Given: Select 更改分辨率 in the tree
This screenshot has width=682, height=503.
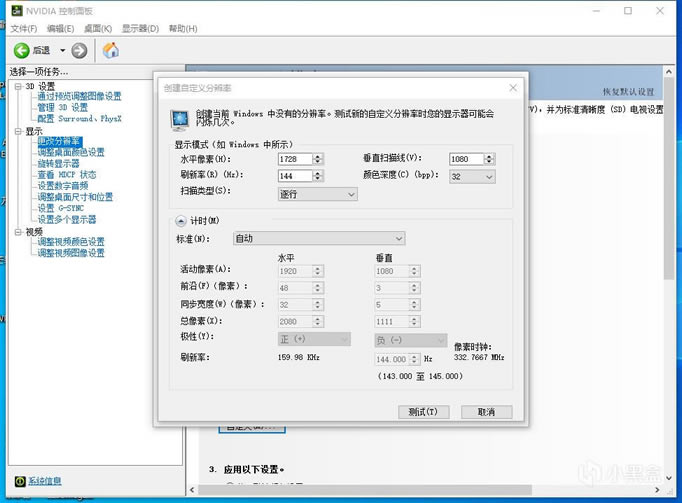Looking at the screenshot, I should (x=59, y=141).
